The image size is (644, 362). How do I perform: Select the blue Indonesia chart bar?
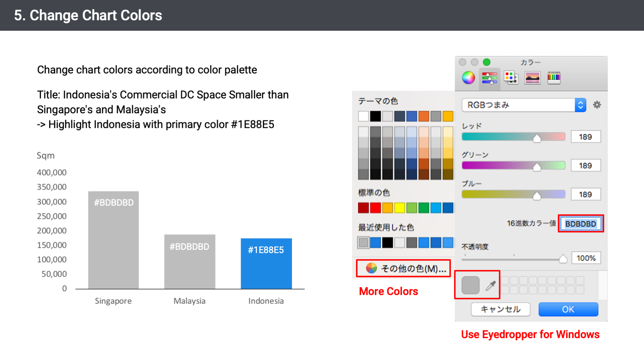266,263
